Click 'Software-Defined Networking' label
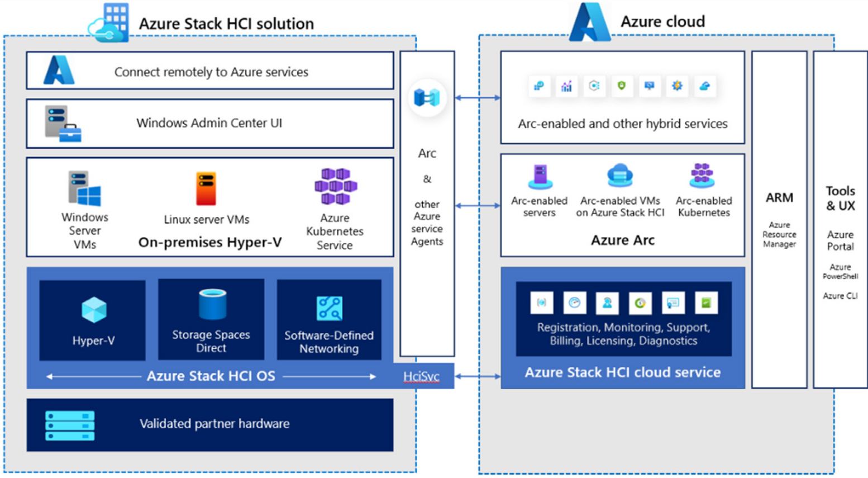The width and height of the screenshot is (868, 478). click(329, 342)
